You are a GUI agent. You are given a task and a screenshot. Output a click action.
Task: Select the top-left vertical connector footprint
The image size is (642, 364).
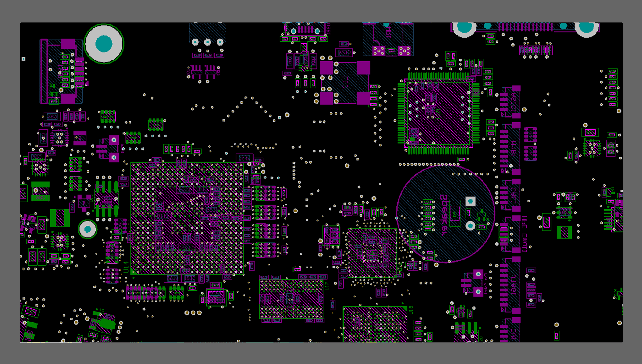61,71
